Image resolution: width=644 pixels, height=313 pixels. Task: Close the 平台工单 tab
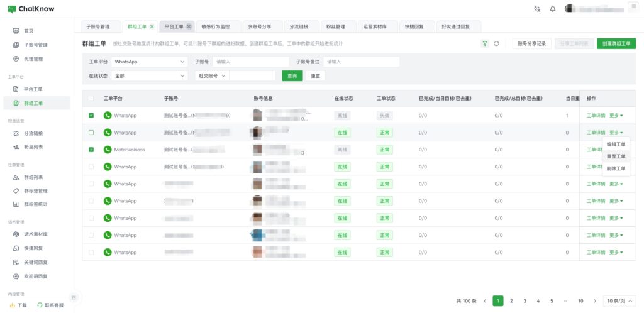coord(189,26)
